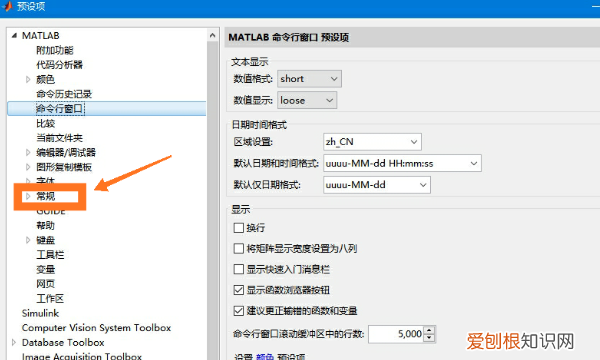
Task: Open the 数值格式 short dropdown
Action: (x=309, y=79)
